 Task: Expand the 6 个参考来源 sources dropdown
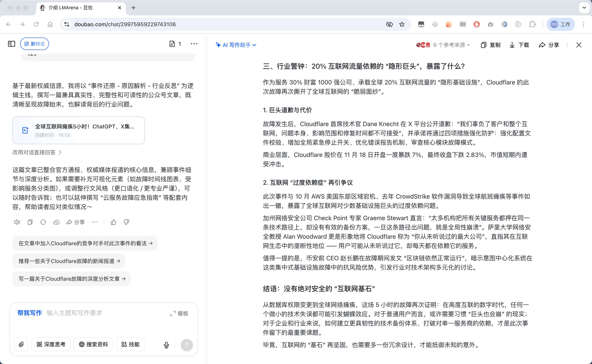point(451,45)
